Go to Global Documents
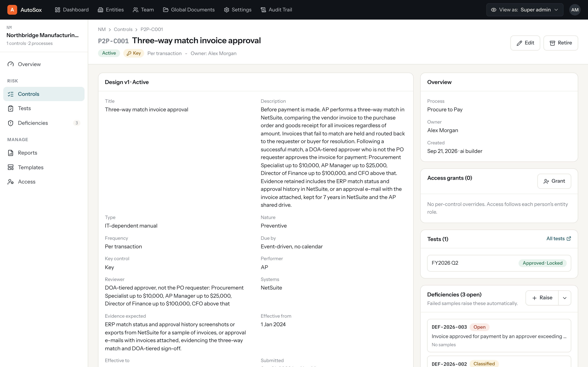This screenshot has width=588, height=367. pyautogui.click(x=189, y=10)
